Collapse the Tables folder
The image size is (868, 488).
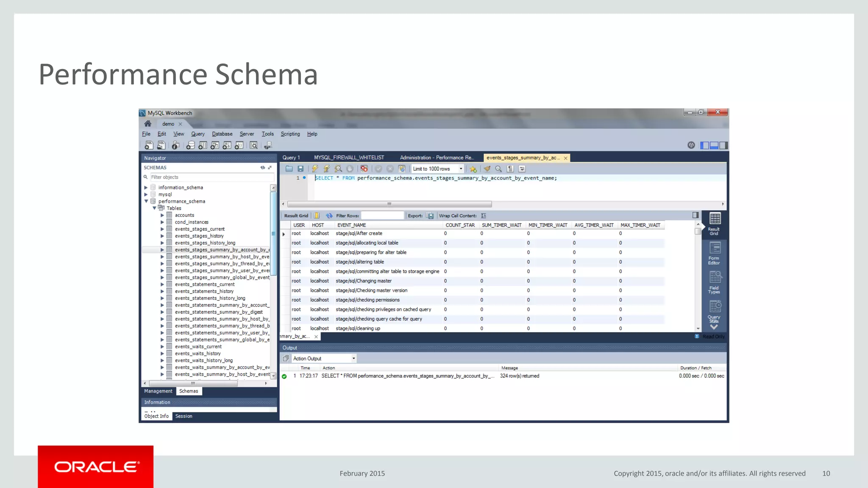154,208
